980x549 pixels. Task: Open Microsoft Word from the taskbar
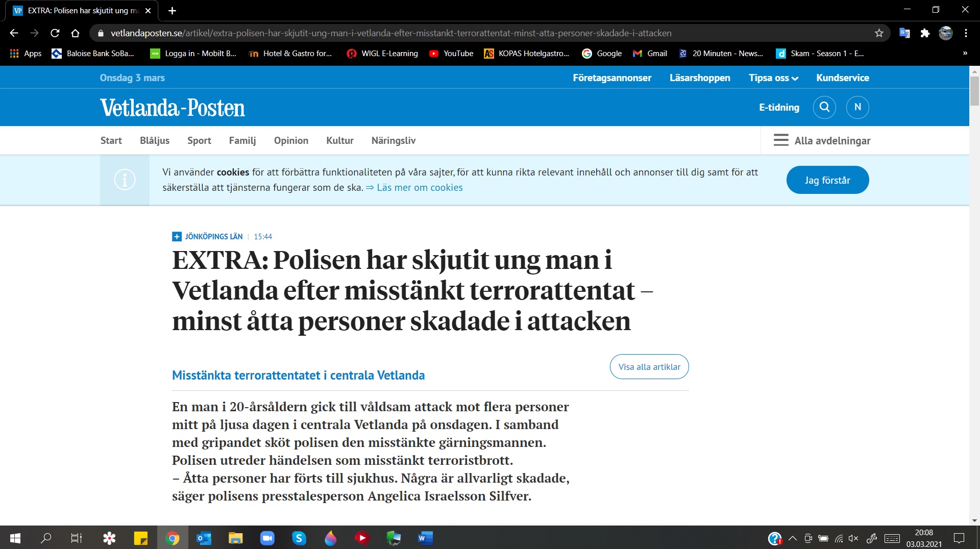[x=425, y=538]
